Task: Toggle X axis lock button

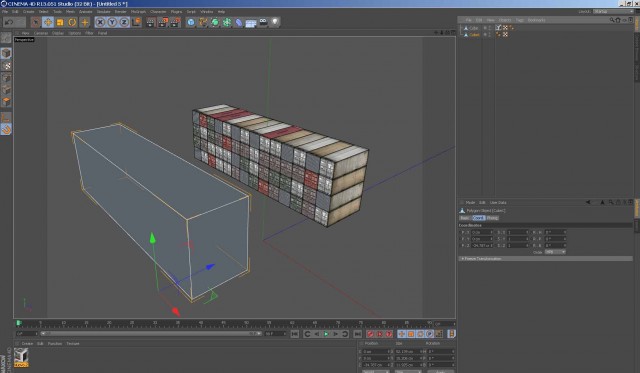Action: coord(100,22)
